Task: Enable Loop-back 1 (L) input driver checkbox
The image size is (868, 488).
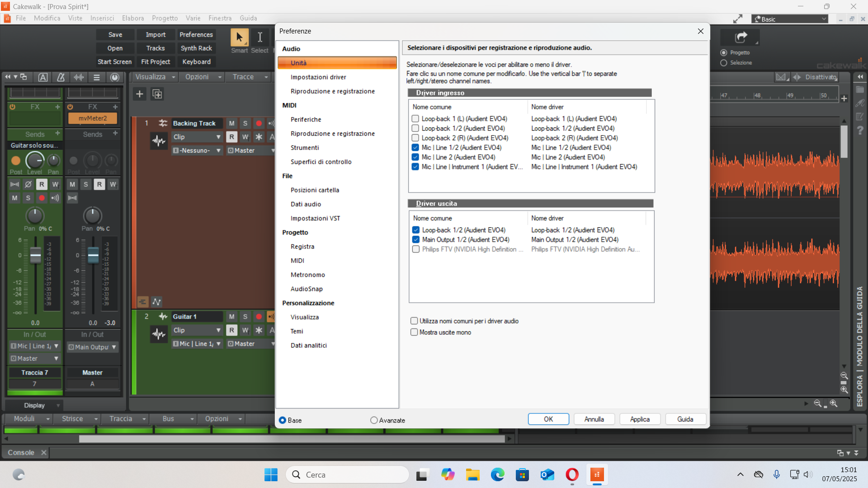Action: 415,119
